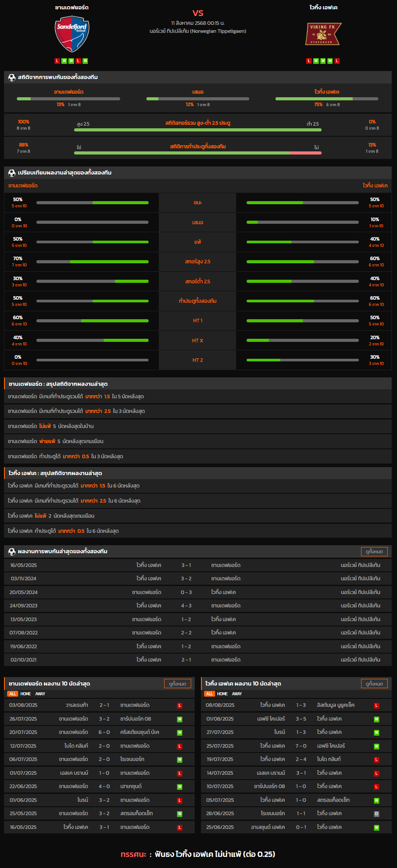Click L badge in 12/07/2025 Sandefjord row
The width and height of the screenshot is (397, 868).
[x=180, y=746]
